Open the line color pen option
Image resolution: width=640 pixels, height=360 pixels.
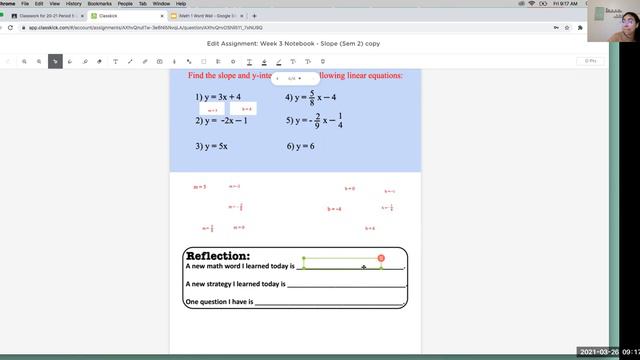(x=279, y=62)
